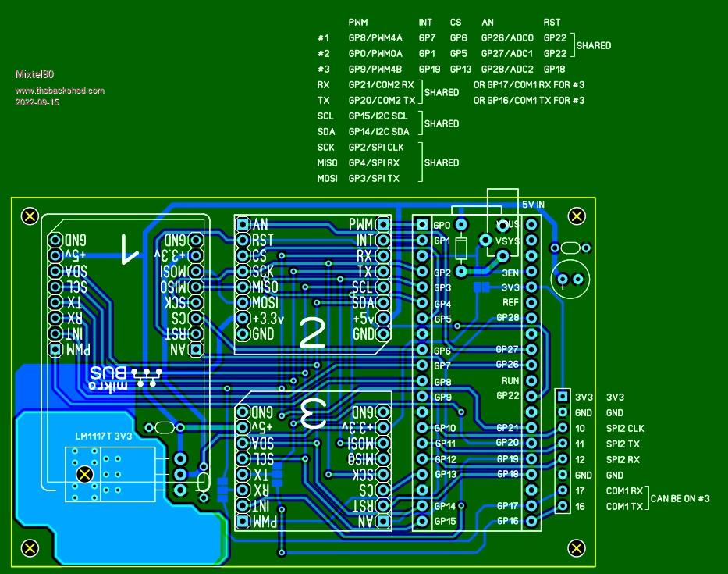The image size is (728, 574).
Task: Select the SPI2 CLK pin label
Action: (625, 428)
